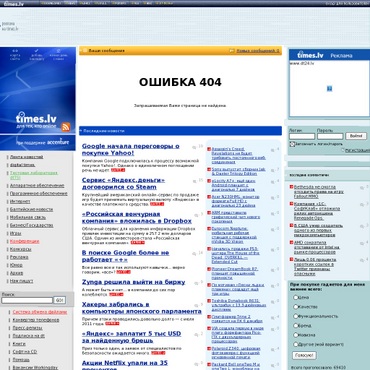Image resolution: width=370 pixels, height=370 pixels.
Task: Select the Цена poll radio option
Action: click(x=295, y=297)
